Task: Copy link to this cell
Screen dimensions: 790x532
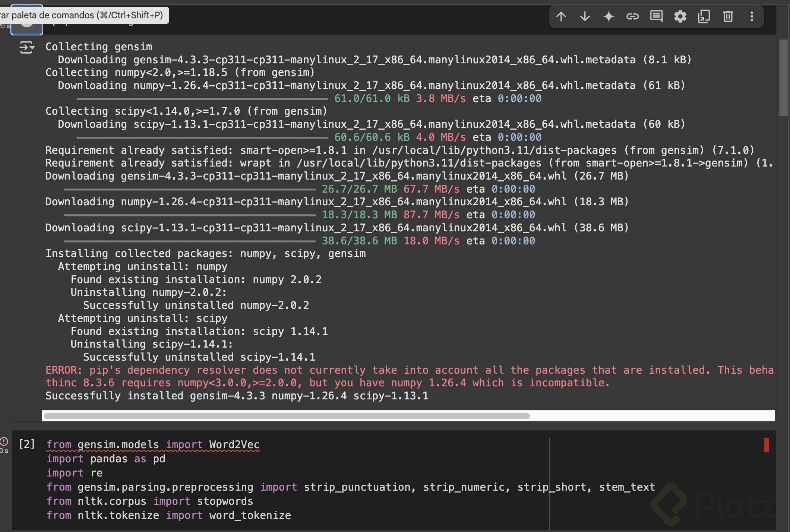Action: (632, 16)
